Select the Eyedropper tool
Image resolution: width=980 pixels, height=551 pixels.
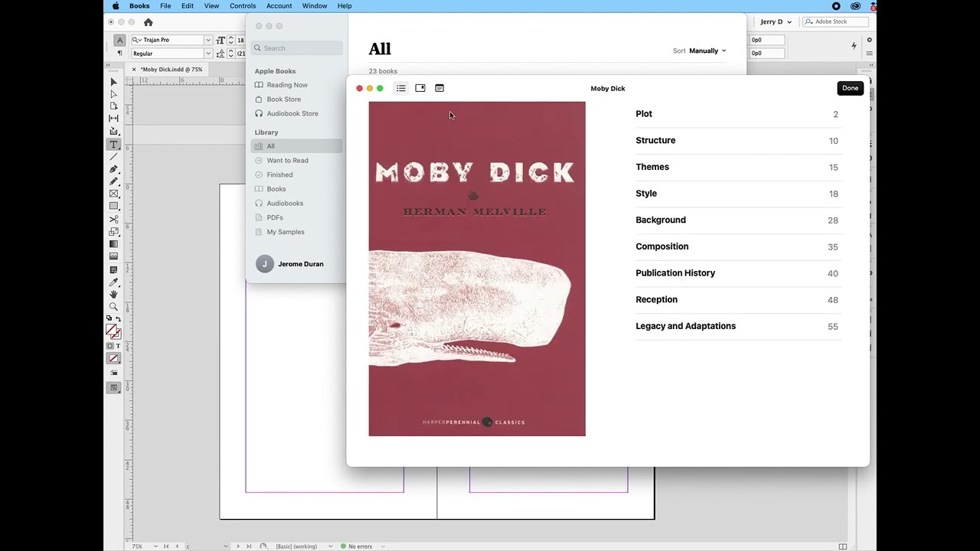[113, 282]
